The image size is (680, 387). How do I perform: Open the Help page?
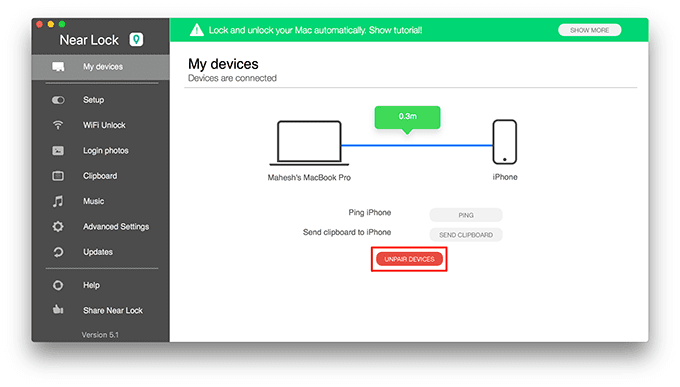coord(101,285)
